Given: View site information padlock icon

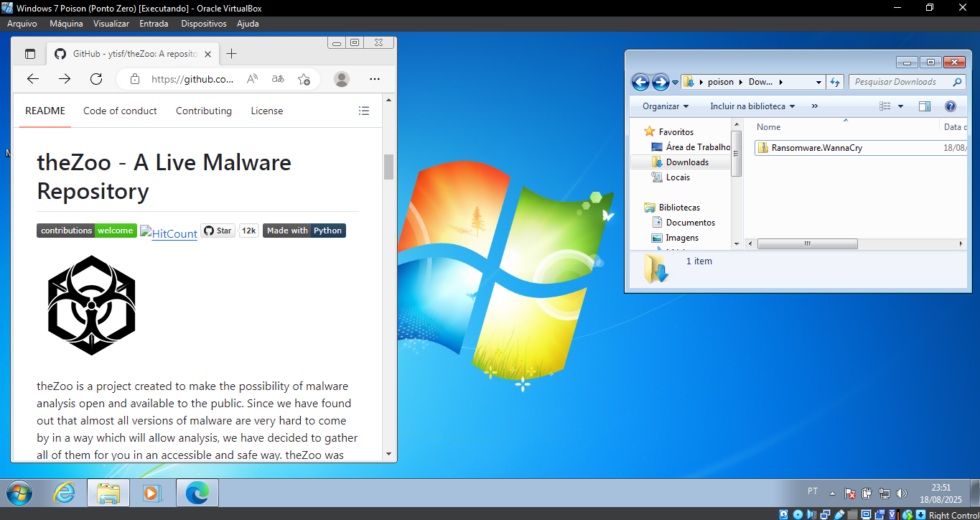Looking at the screenshot, I should [134, 79].
